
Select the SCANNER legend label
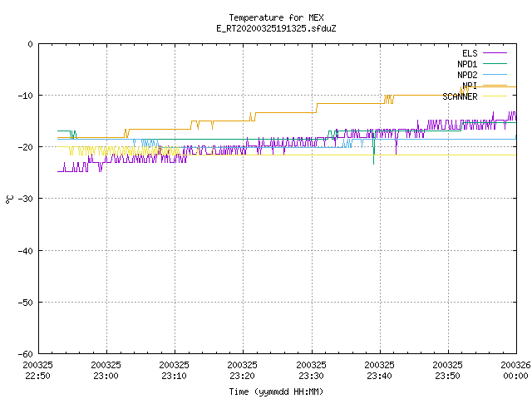[460, 96]
